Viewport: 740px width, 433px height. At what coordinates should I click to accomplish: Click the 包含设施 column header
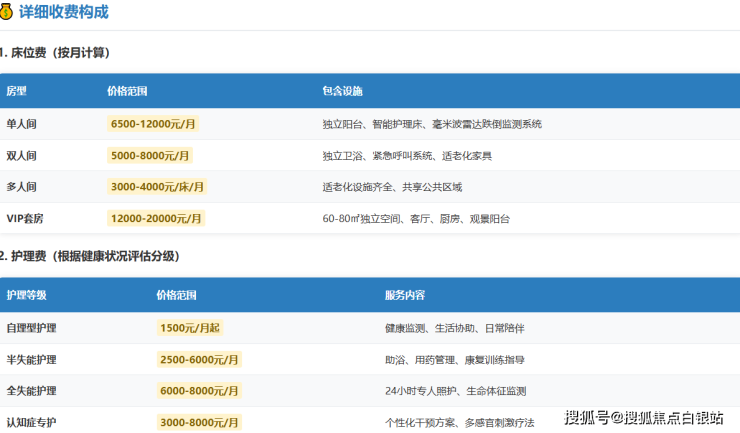pyautogui.click(x=342, y=91)
